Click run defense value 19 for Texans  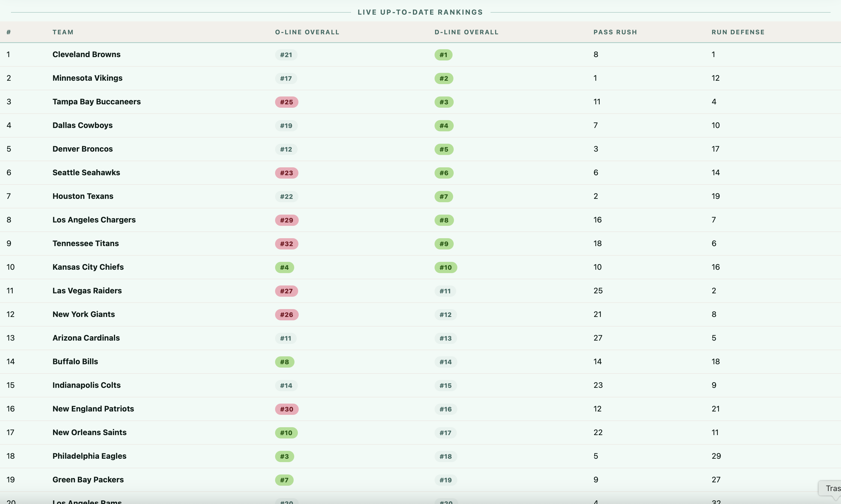coord(715,196)
